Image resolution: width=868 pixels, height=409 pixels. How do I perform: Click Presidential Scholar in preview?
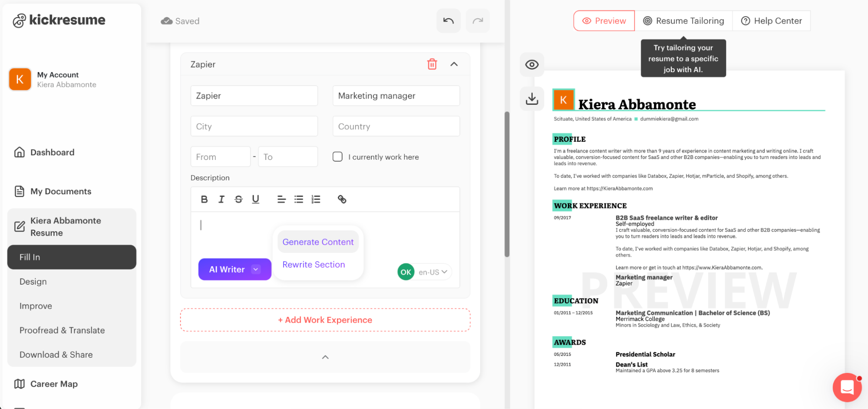coord(645,354)
